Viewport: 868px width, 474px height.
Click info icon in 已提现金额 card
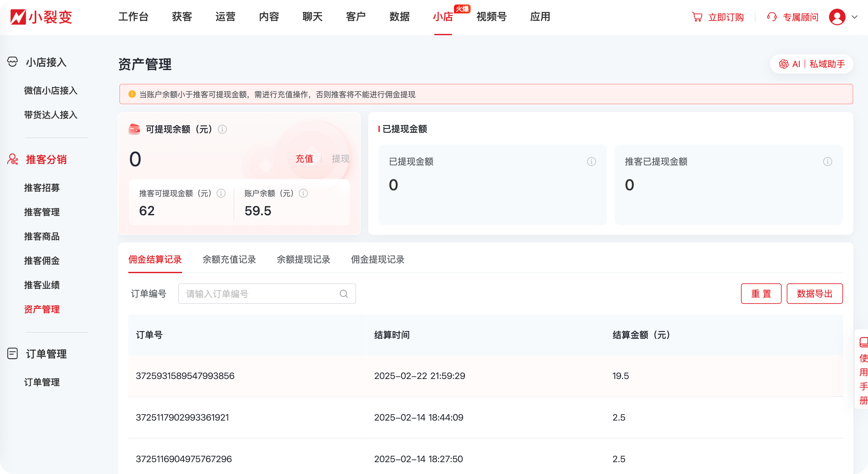(x=591, y=162)
